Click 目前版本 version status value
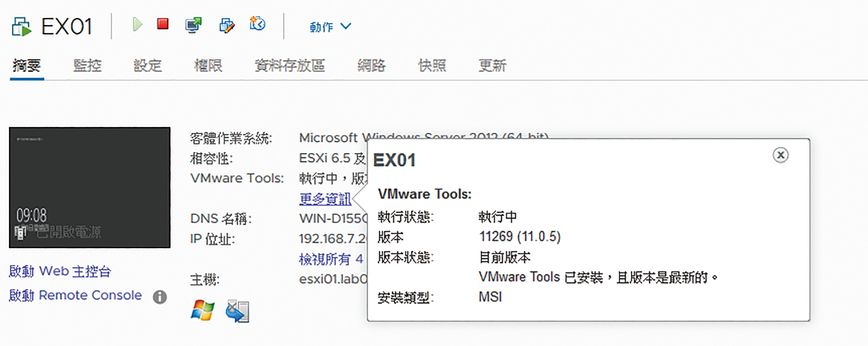Image resolution: width=868 pixels, height=346 pixels. (x=505, y=257)
